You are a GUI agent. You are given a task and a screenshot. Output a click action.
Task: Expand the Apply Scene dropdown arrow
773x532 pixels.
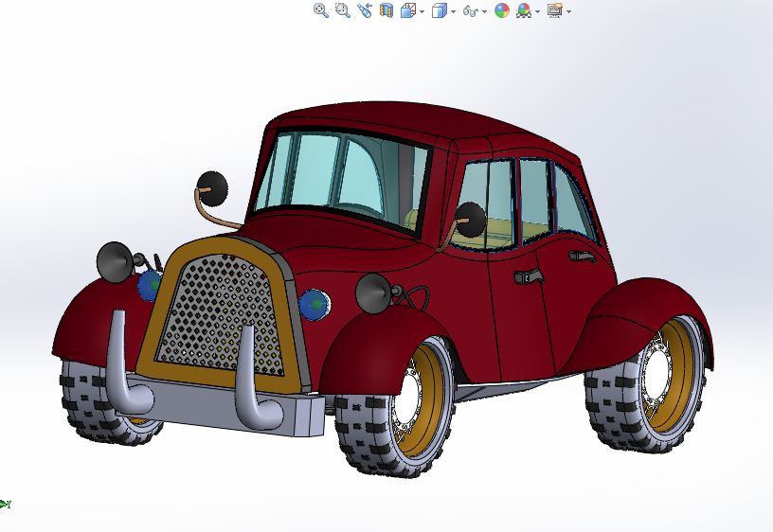click(537, 11)
